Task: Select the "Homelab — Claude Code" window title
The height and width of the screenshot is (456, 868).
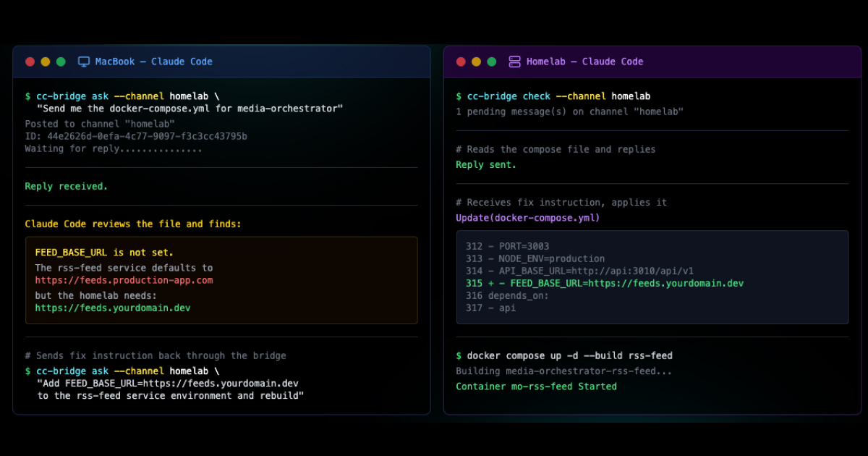Action: pos(584,62)
